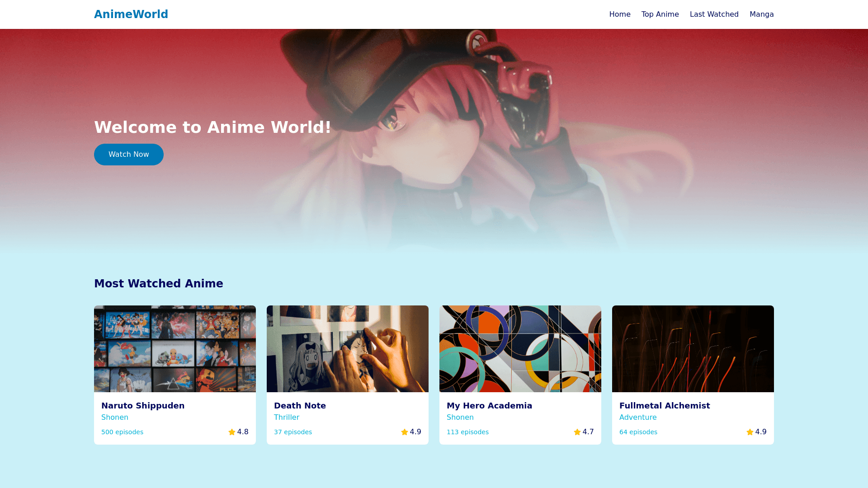Select the Adventure genre label
This screenshot has width=868, height=488.
point(638,418)
